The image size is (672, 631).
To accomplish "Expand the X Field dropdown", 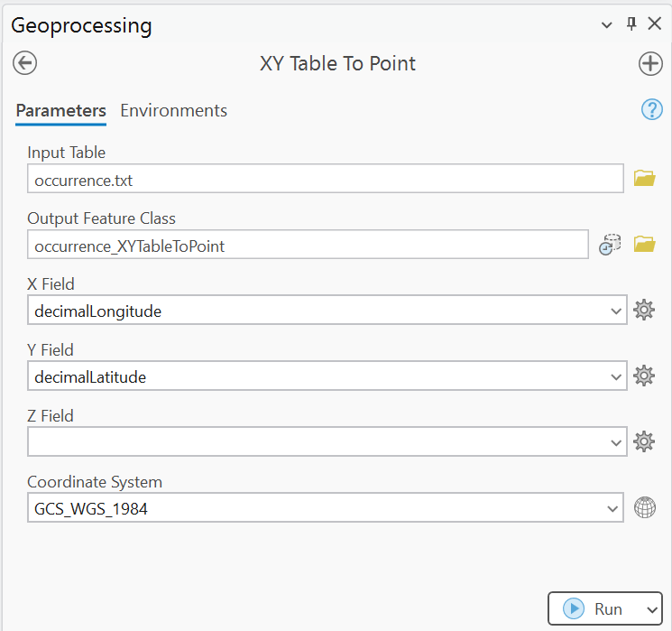I will point(616,311).
